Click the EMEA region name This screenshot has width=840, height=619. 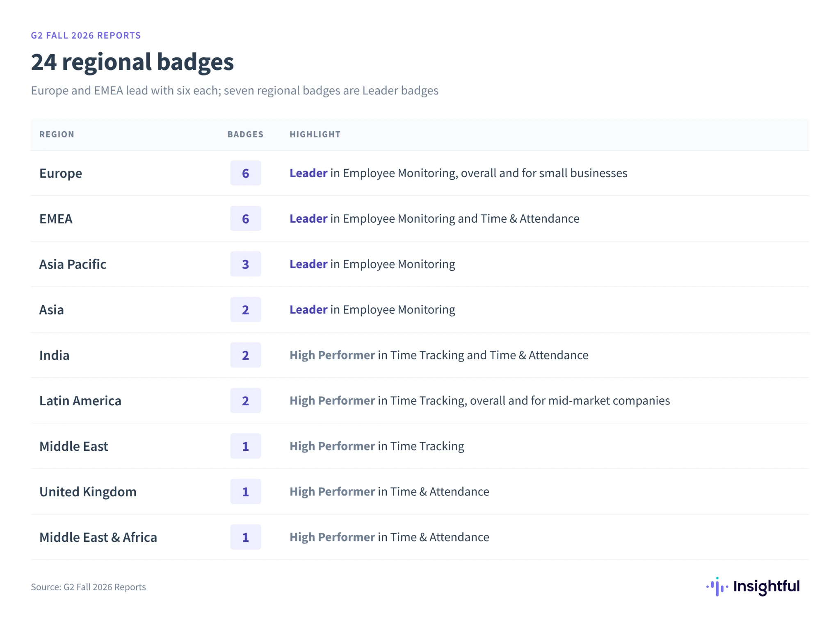(56, 219)
